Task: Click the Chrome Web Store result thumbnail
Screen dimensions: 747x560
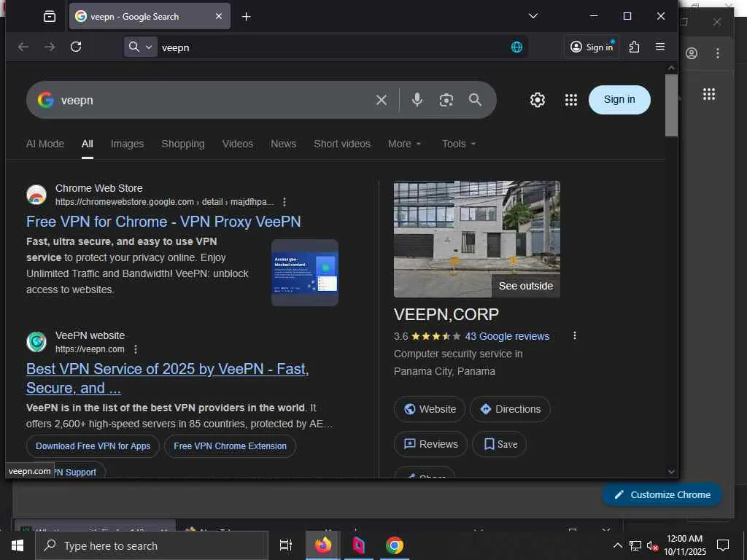Action: (x=305, y=273)
